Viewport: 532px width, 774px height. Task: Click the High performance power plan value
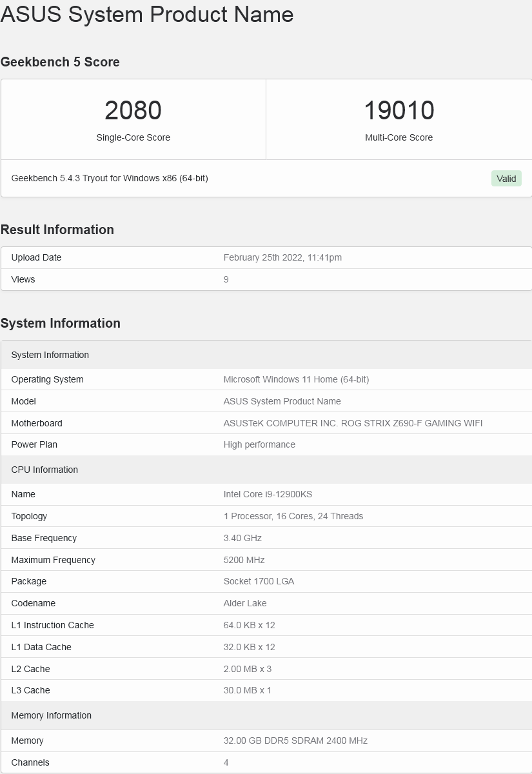point(259,444)
